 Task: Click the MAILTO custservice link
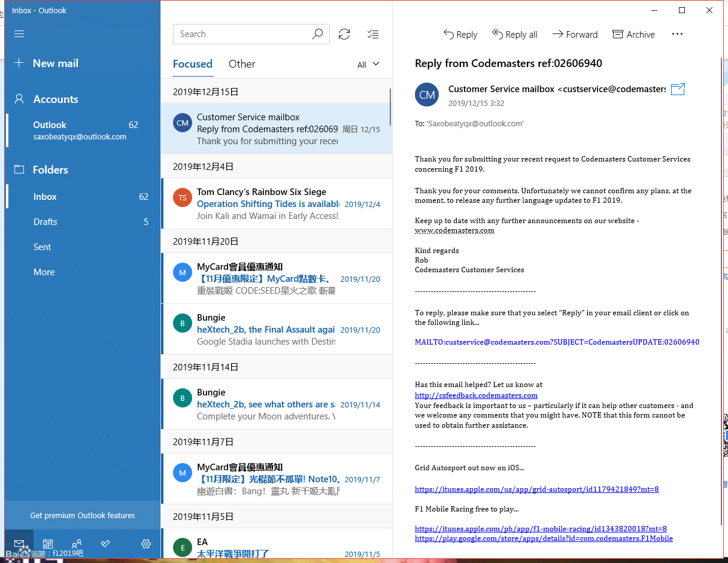tap(557, 342)
